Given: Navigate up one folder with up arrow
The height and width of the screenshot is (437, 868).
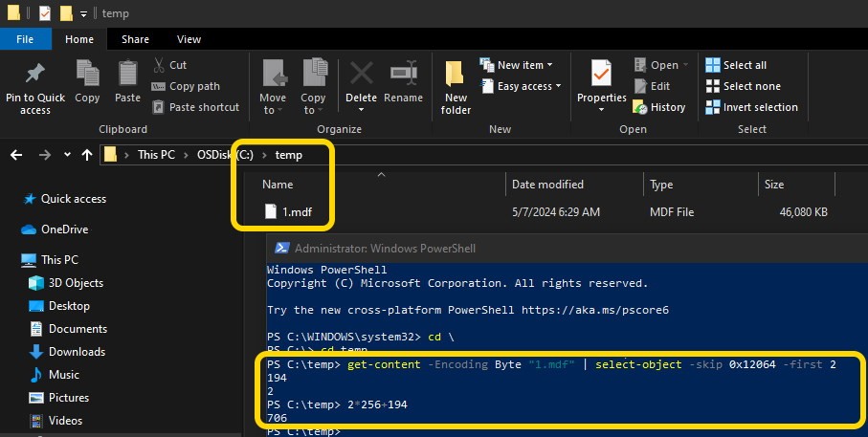Looking at the screenshot, I should point(87,154).
